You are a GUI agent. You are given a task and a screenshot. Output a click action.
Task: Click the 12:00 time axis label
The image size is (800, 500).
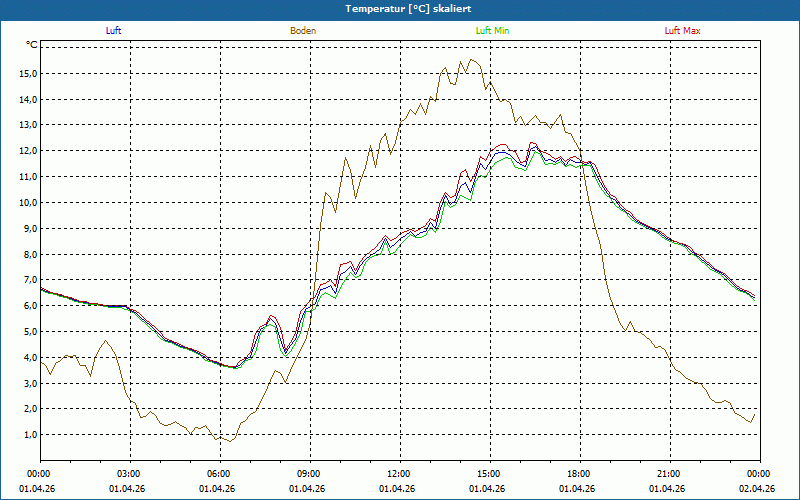[x=399, y=474]
